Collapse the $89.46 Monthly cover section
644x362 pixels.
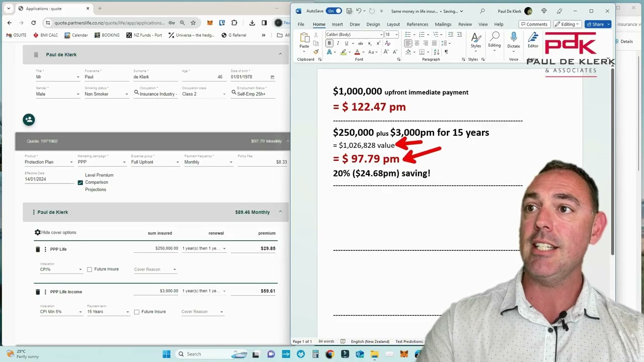tap(280, 212)
